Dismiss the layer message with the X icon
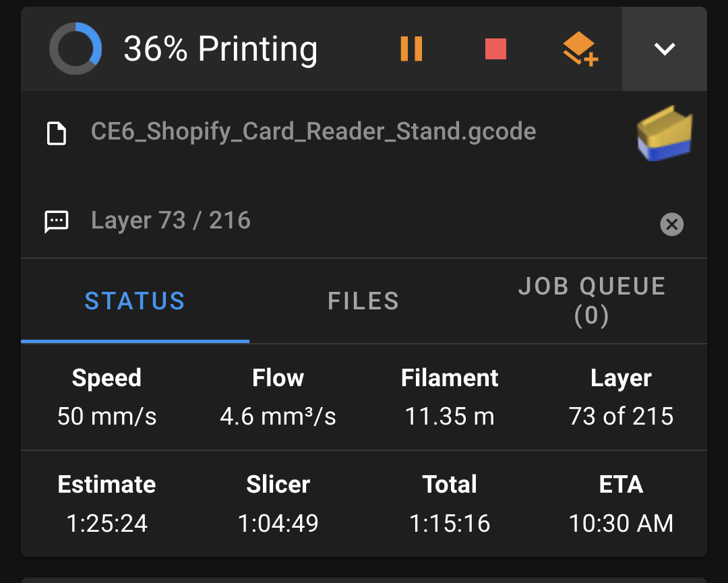Screen dimensions: 728x583 point(671,224)
